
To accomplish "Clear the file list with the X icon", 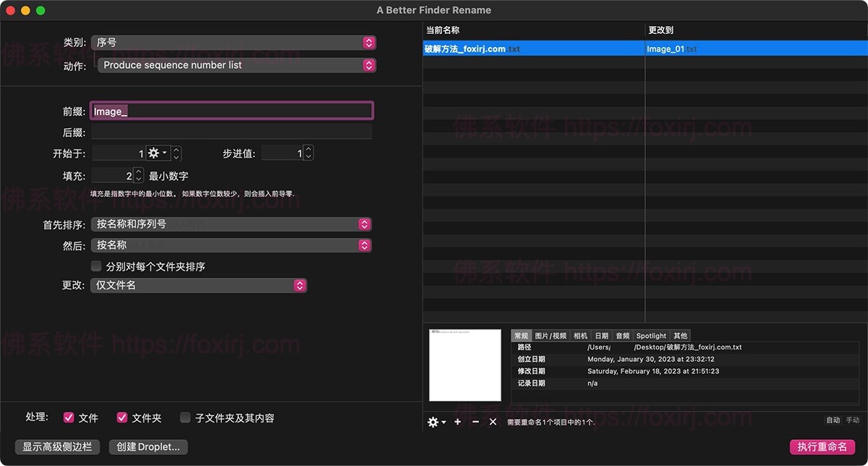I will click(x=493, y=421).
